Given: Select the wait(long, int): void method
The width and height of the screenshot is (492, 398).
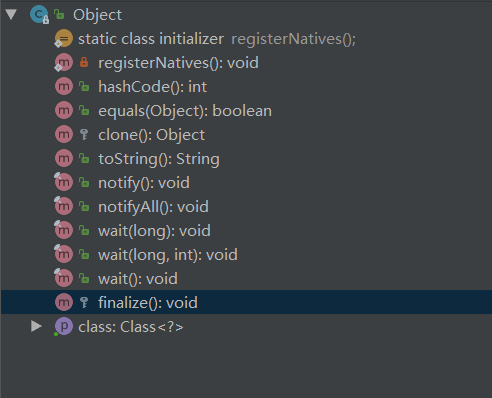Looking at the screenshot, I should [x=168, y=255].
